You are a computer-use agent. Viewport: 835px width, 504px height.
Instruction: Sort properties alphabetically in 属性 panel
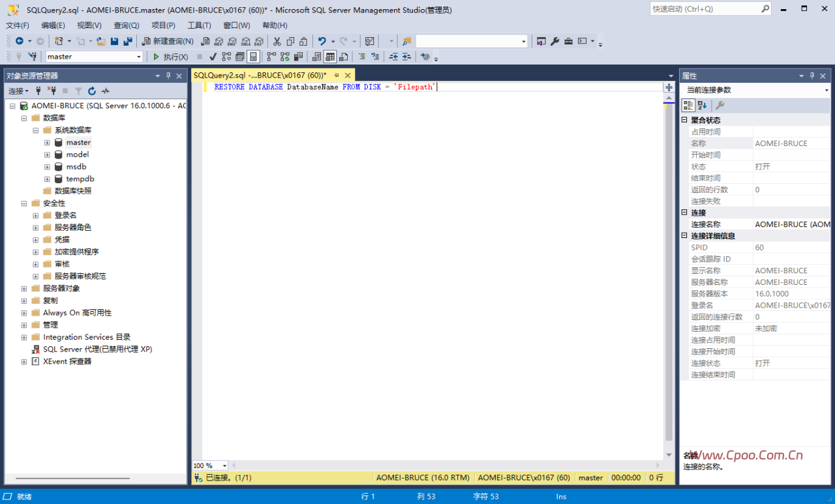702,106
